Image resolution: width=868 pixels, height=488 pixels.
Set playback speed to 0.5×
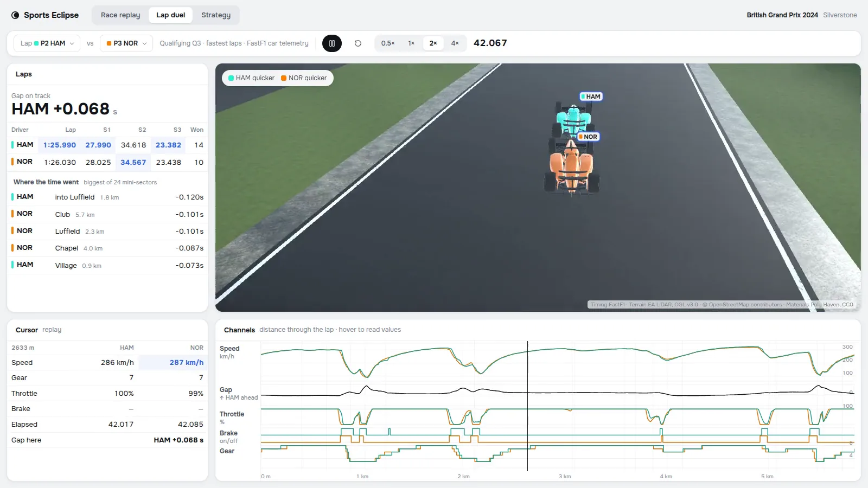click(388, 43)
